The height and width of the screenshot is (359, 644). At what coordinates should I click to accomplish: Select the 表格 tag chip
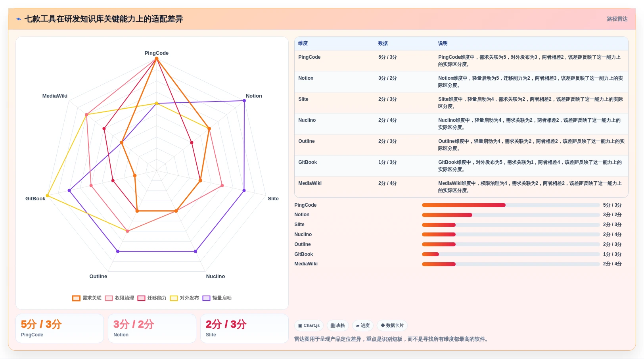tap(338, 326)
